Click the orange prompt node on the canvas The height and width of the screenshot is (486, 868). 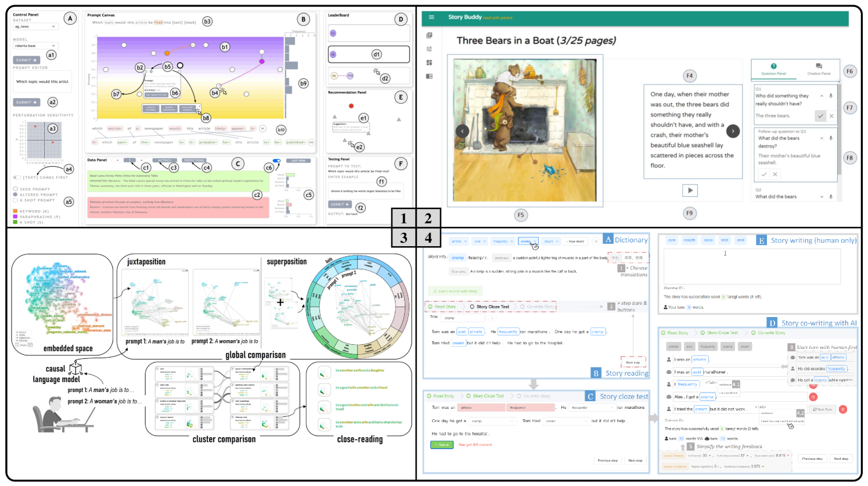tap(167, 53)
